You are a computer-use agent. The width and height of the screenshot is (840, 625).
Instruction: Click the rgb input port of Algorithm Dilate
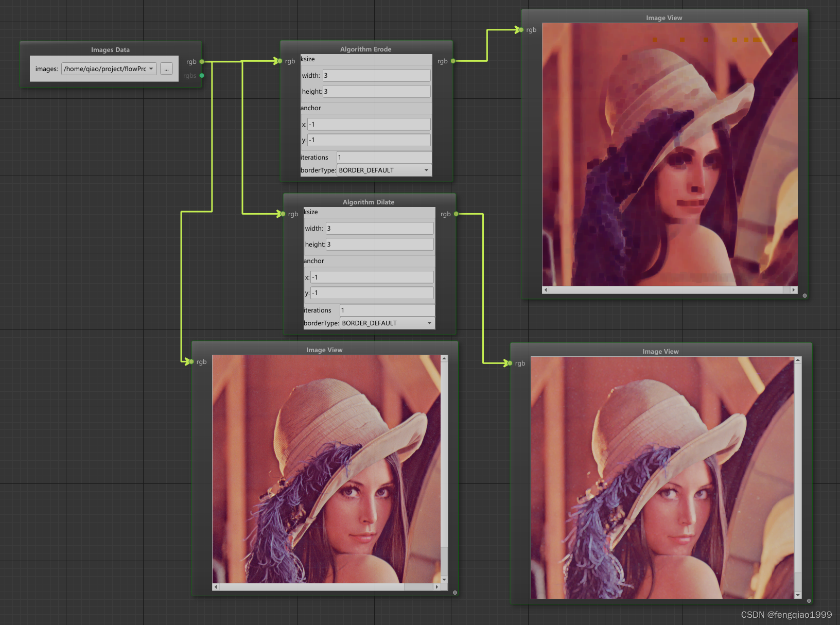283,214
